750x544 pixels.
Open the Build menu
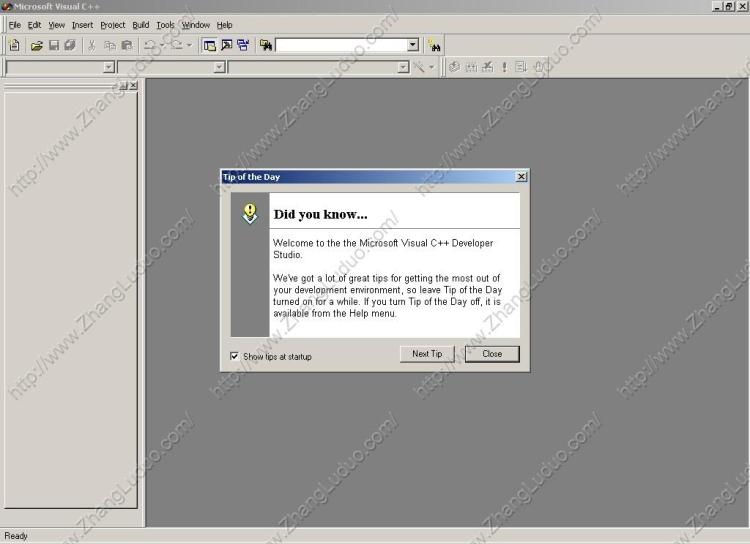click(x=141, y=25)
